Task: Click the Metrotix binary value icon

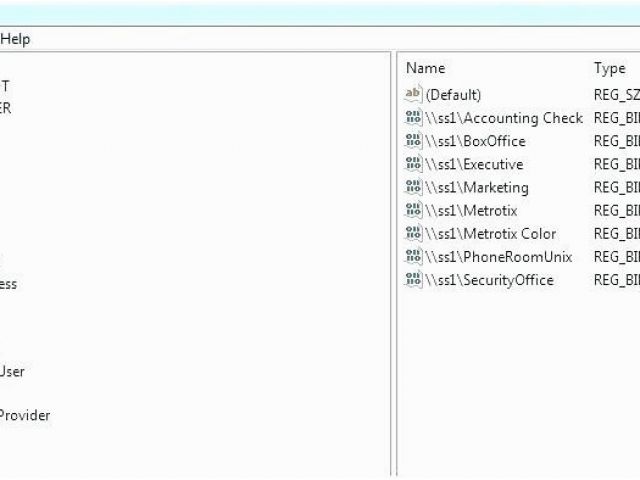Action: tap(414, 210)
